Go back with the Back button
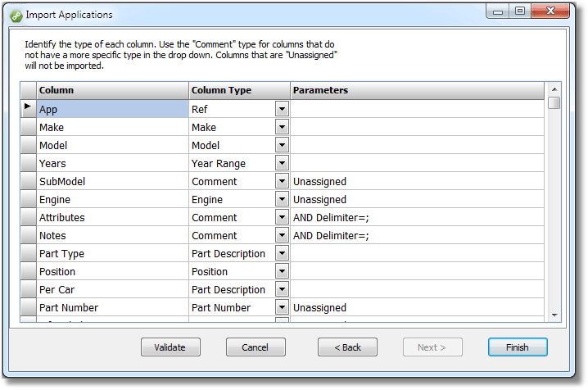Screen dimensions: 588x390 point(347,347)
